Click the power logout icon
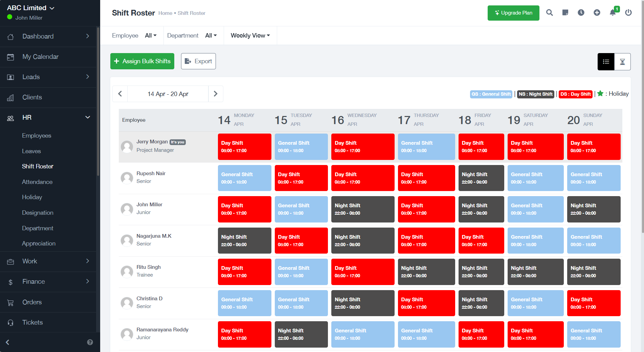The width and height of the screenshot is (644, 352). (628, 13)
